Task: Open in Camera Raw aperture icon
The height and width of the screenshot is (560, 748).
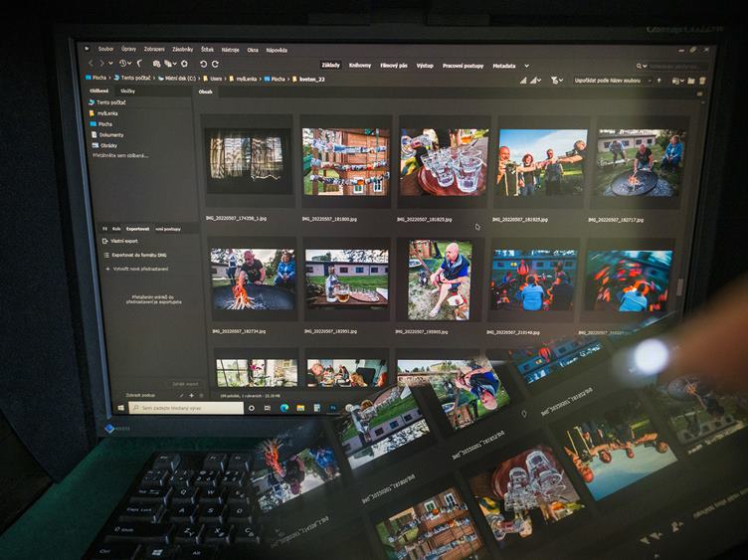Action: tap(185, 64)
